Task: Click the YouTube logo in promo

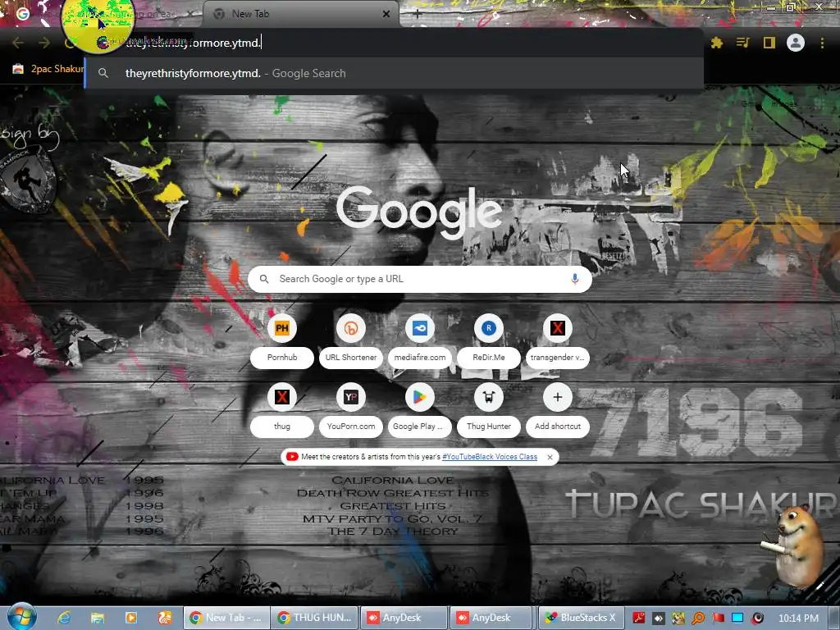Action: (x=291, y=457)
